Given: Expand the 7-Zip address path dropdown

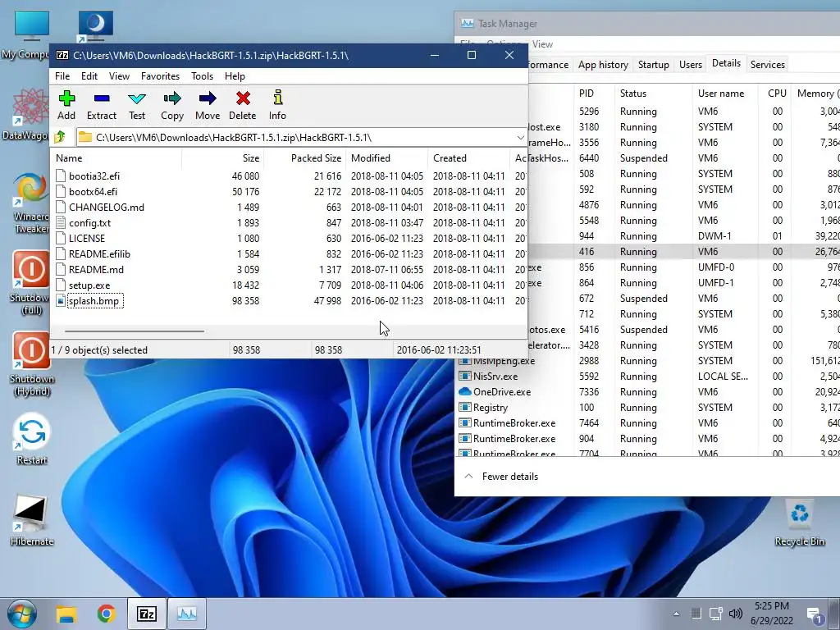Looking at the screenshot, I should pyautogui.click(x=520, y=138).
